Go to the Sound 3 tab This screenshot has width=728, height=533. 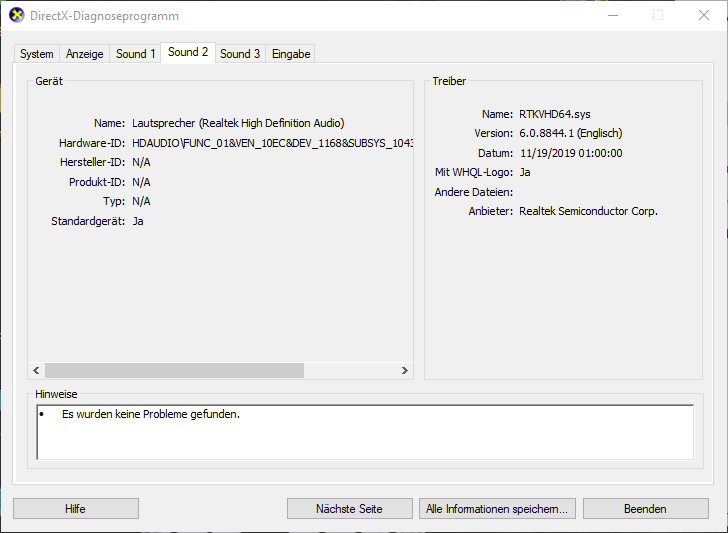240,54
